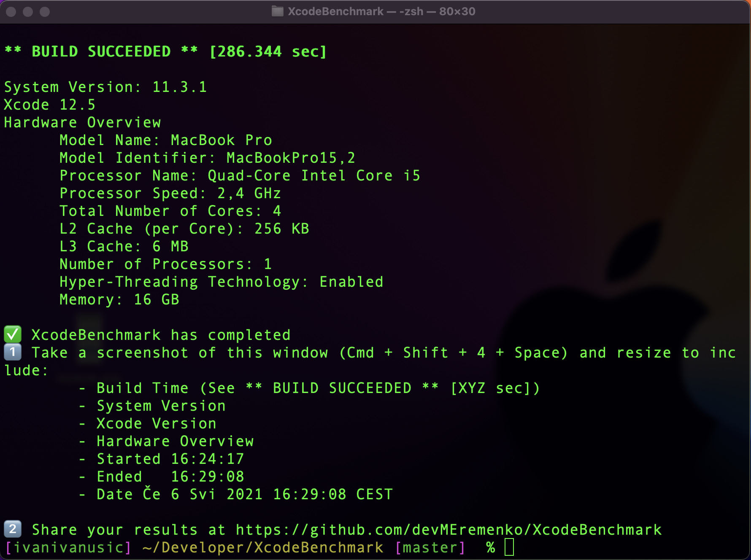The height and width of the screenshot is (560, 751).
Task: Click Memory: 16 GB text
Action: pyautogui.click(x=119, y=299)
